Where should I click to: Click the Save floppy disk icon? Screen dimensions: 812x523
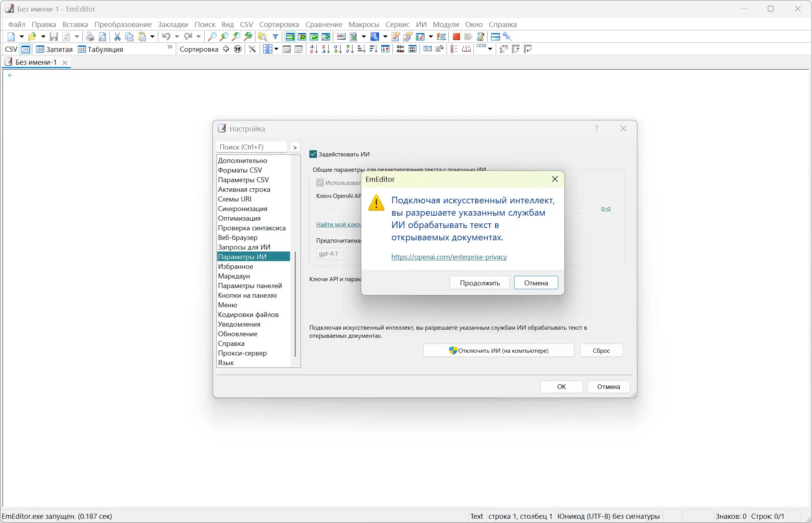(x=54, y=37)
